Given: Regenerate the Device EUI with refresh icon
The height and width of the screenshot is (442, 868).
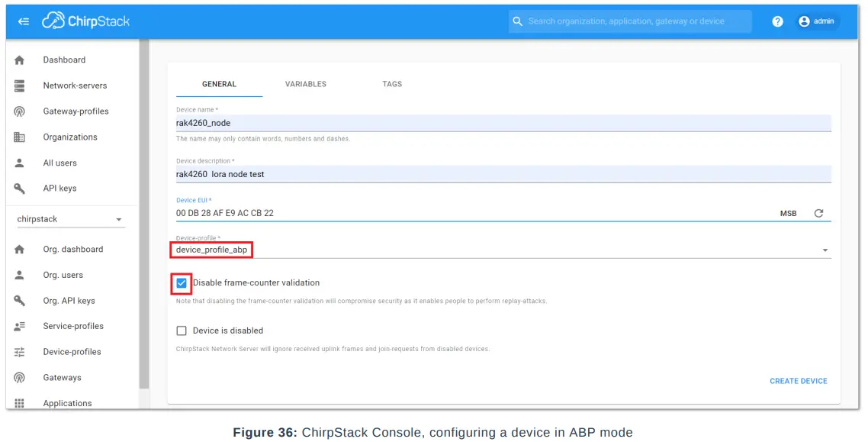Looking at the screenshot, I should point(819,214).
